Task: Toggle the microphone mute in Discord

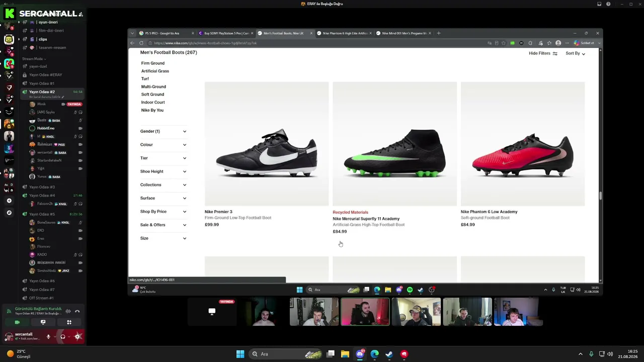Action: 48,336
